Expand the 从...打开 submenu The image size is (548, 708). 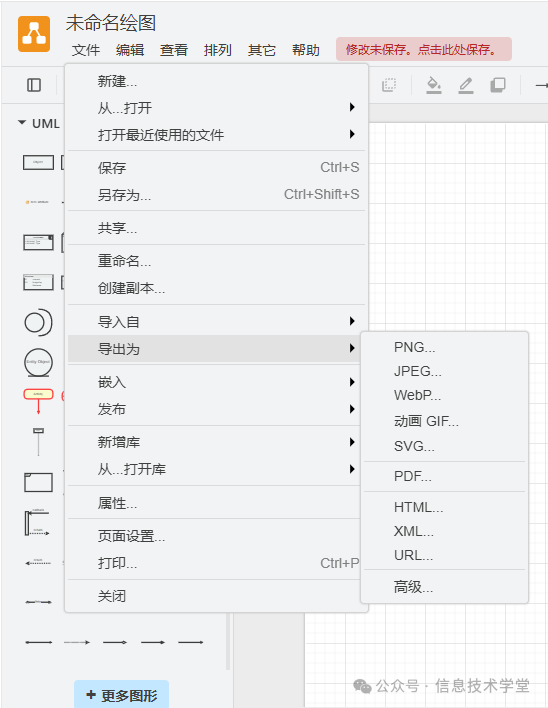[216, 107]
